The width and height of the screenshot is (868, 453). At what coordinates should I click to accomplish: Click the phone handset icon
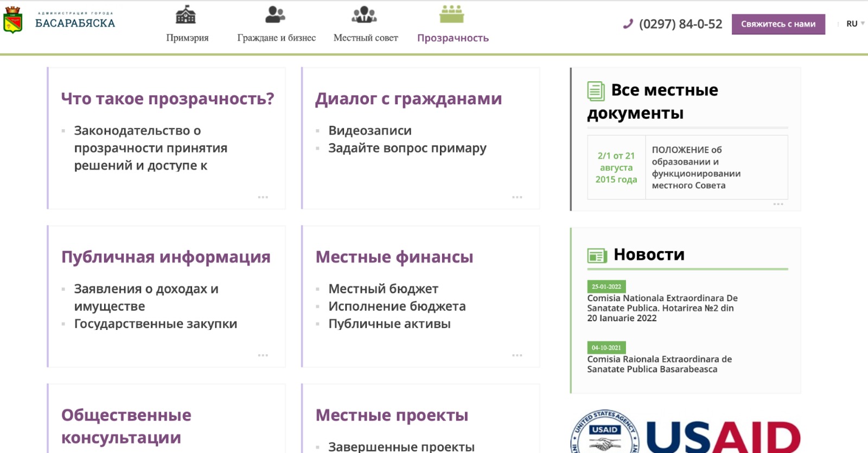click(x=628, y=24)
